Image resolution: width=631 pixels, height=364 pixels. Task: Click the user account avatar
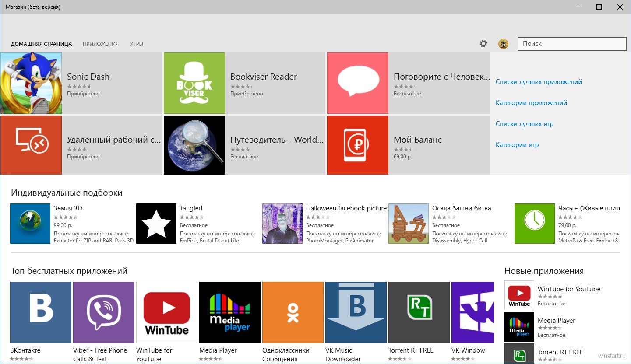tap(503, 44)
